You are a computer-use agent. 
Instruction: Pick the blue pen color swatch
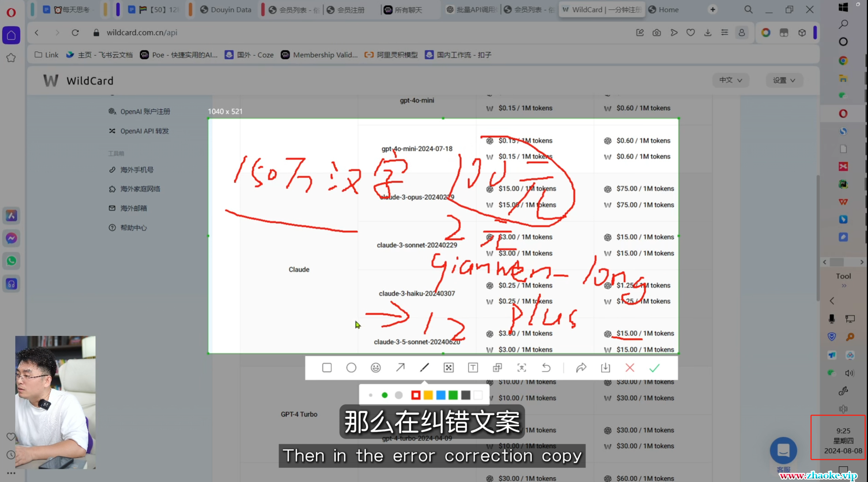(441, 395)
